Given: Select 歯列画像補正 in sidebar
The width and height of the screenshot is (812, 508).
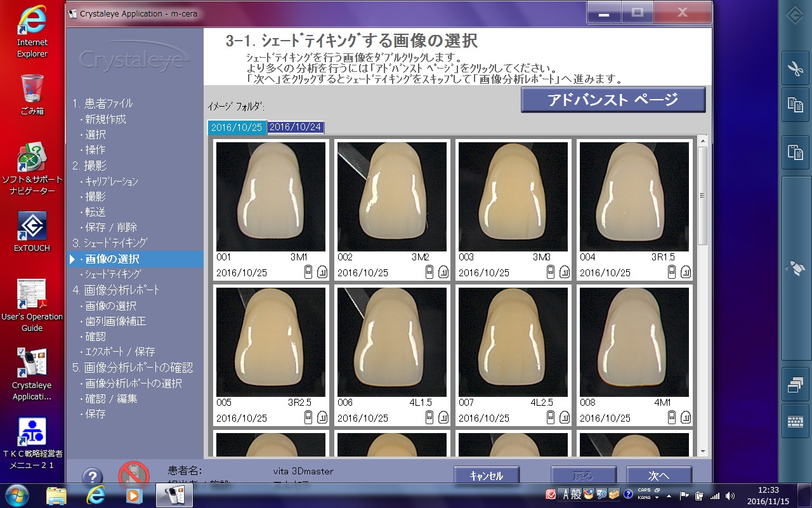Looking at the screenshot, I should coord(115,321).
